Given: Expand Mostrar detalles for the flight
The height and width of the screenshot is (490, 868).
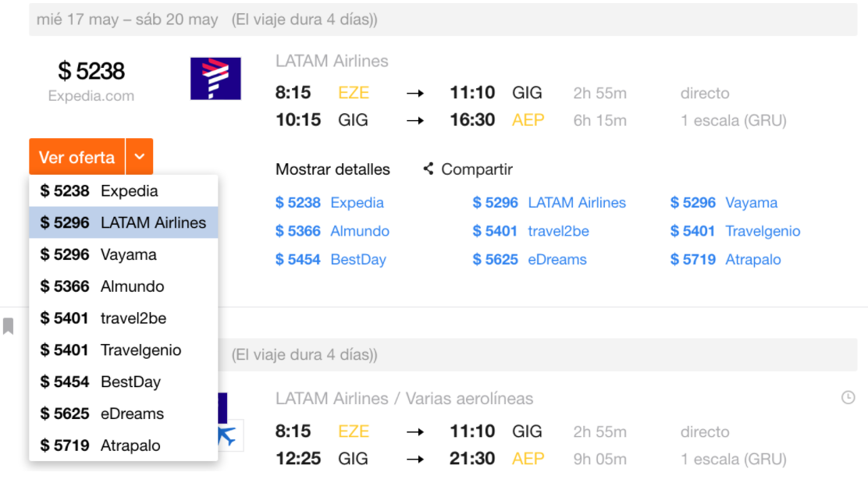Looking at the screenshot, I should 333,169.
